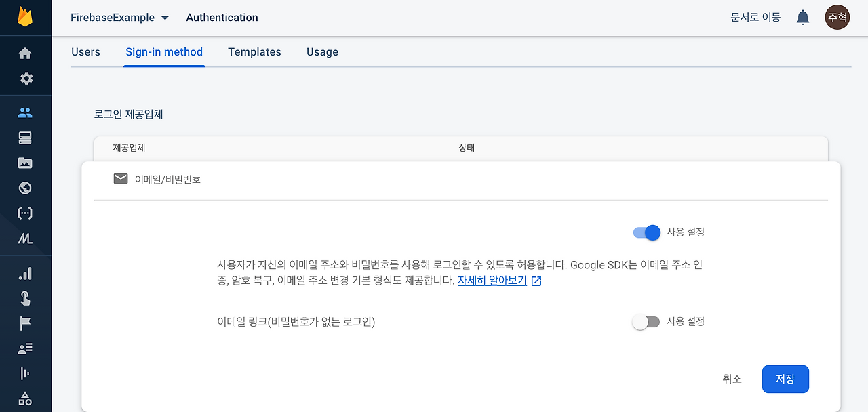This screenshot has height=412, width=868.
Task: Click 이메일 링크(비밀번호가 없는 로그인) text
Action: pos(296,322)
